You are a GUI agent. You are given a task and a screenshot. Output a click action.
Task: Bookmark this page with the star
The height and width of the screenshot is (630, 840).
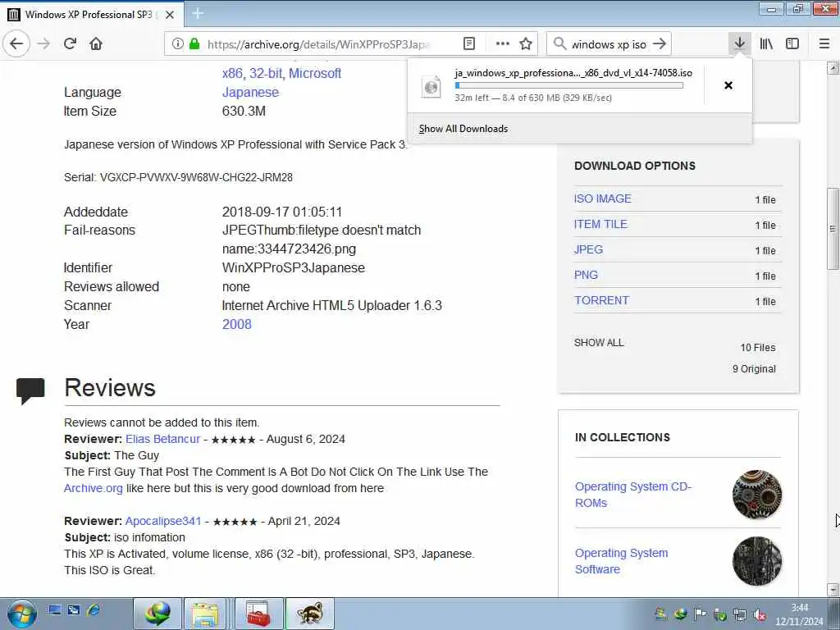click(x=526, y=44)
